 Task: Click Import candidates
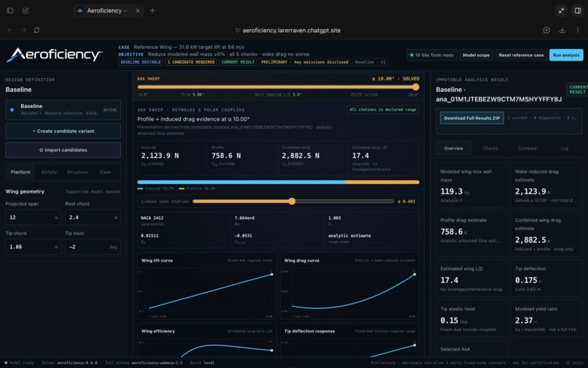pos(63,150)
